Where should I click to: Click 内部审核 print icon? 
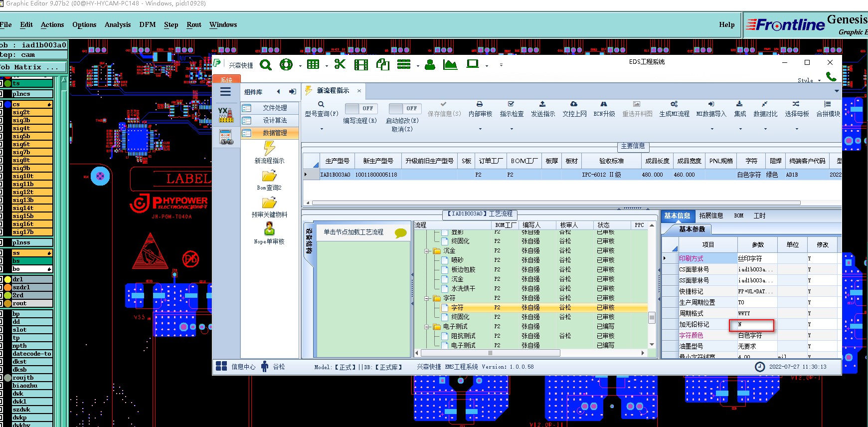(480, 104)
